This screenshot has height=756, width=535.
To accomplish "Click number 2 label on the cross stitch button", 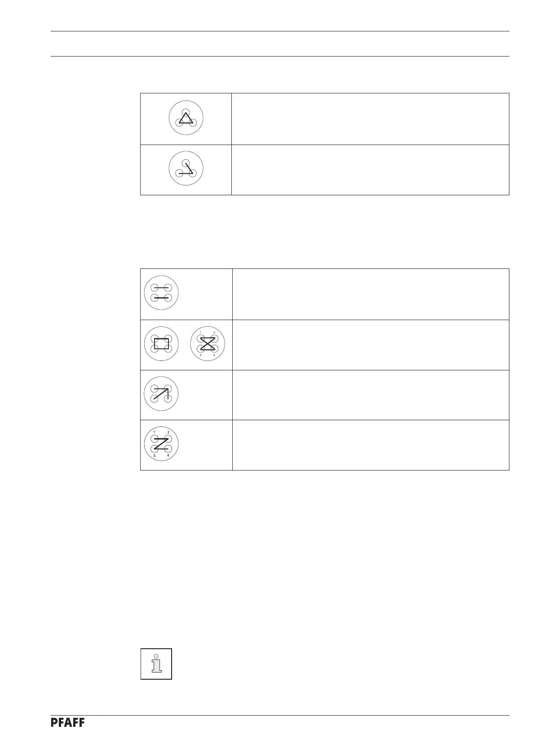I will pyautogui.click(x=214, y=333).
